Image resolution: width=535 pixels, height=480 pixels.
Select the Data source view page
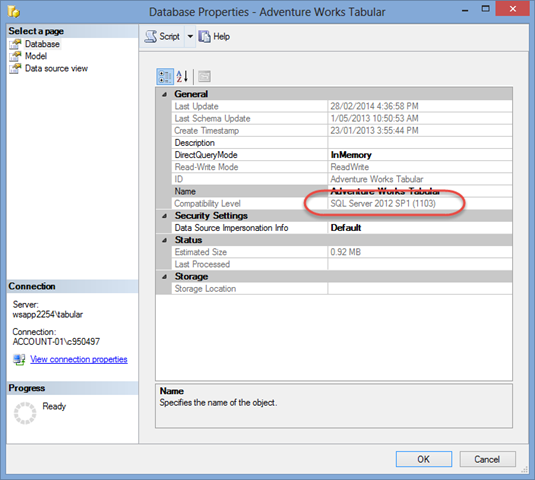[56, 68]
